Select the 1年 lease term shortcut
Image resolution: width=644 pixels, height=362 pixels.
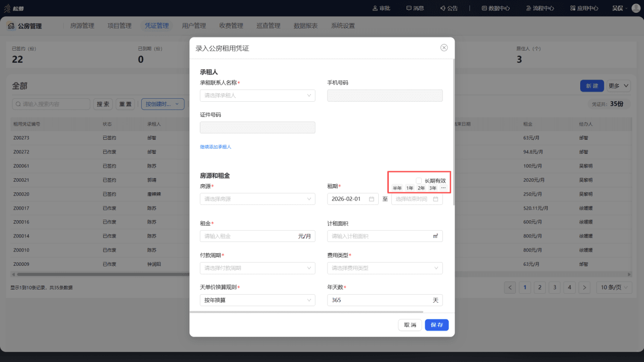(x=410, y=188)
